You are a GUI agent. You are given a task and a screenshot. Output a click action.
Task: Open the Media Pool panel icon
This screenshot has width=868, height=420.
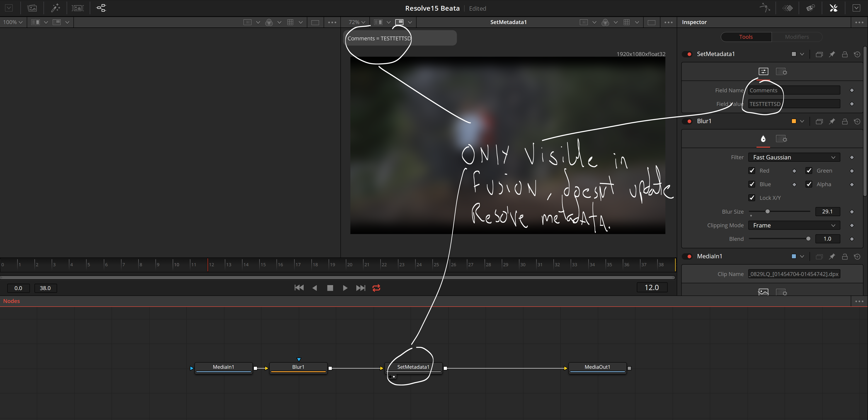pyautogui.click(x=32, y=8)
